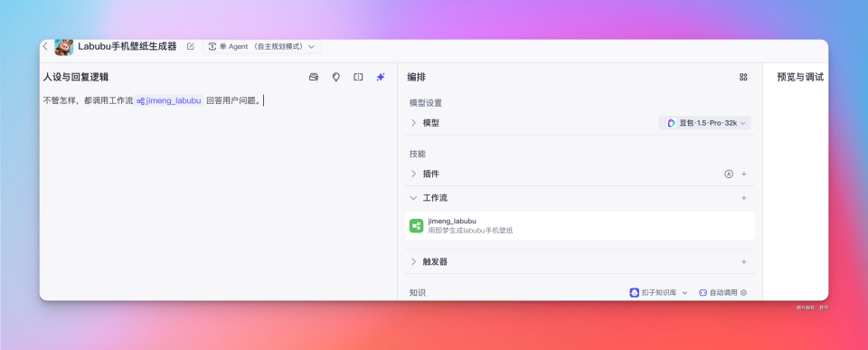Click the 用即梦生成labubu手机壁纸 description
Image resolution: width=868 pixels, height=350 pixels.
click(x=470, y=231)
